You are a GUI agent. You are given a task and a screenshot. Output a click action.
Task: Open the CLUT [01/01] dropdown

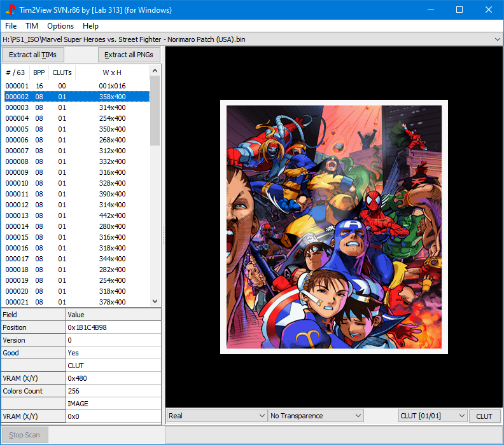[433, 416]
